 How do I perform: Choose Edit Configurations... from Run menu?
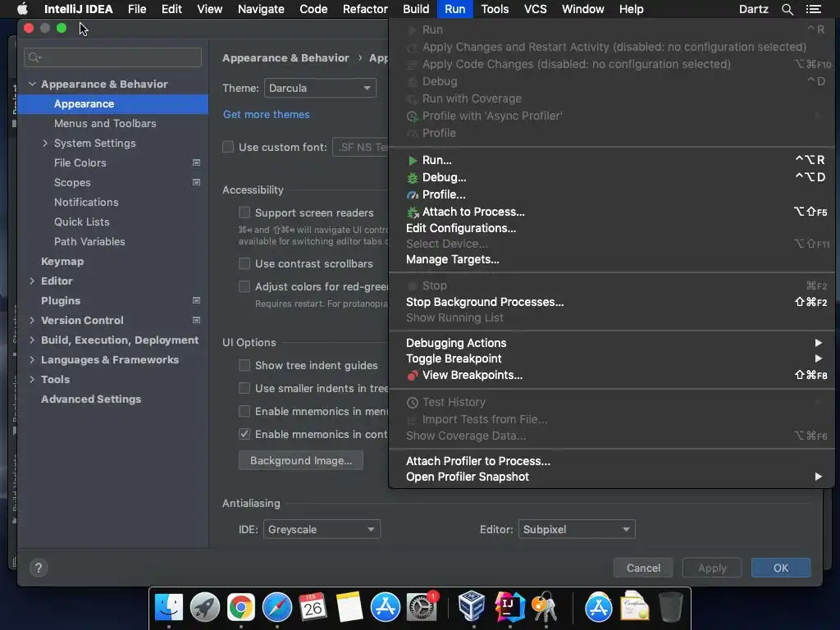tap(612, 228)
